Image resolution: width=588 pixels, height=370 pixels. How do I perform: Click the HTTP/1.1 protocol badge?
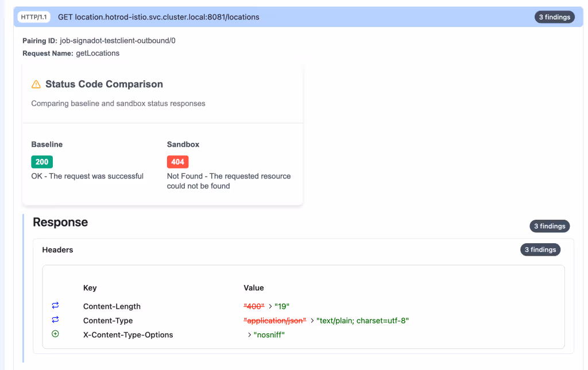click(x=34, y=17)
